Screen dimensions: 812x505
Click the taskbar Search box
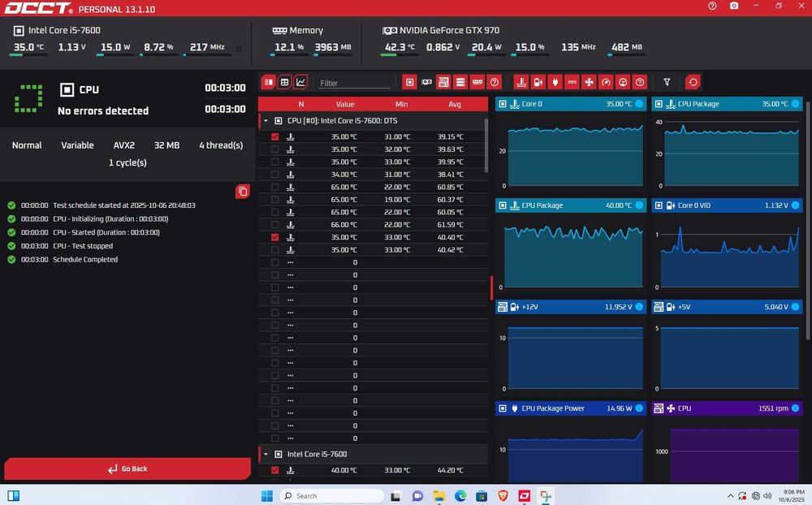point(332,496)
